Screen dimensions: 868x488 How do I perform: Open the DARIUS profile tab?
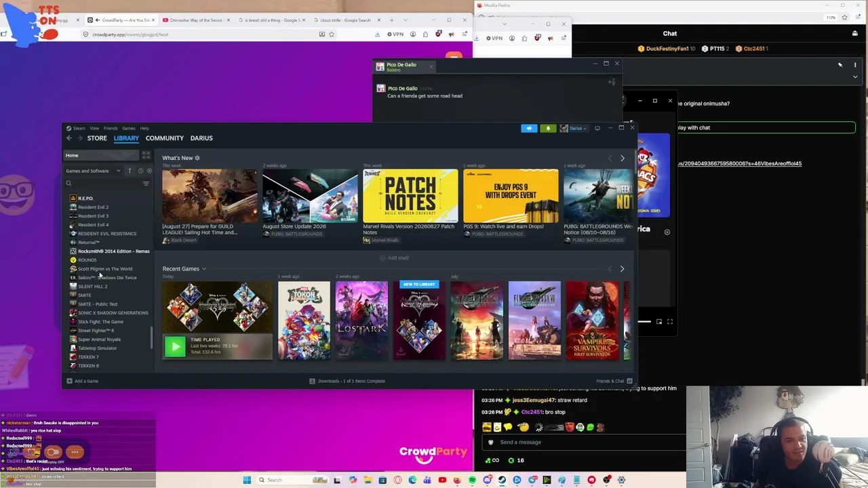coord(201,138)
